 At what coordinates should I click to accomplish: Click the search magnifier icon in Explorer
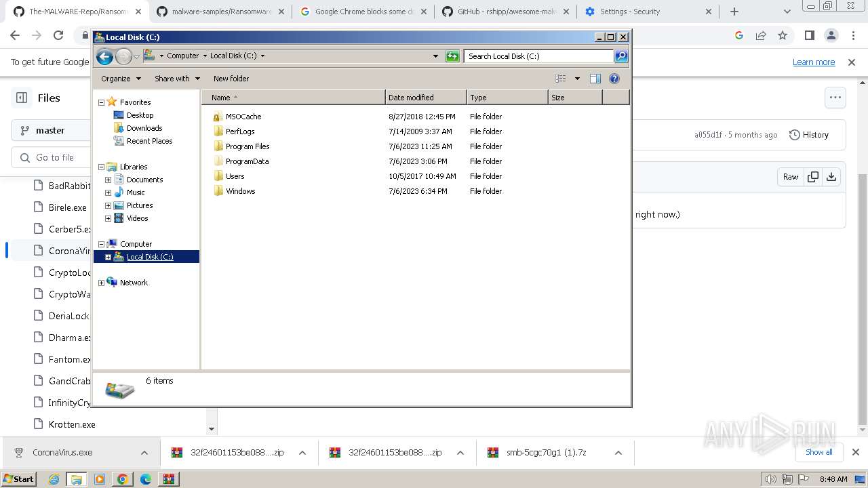tap(621, 56)
